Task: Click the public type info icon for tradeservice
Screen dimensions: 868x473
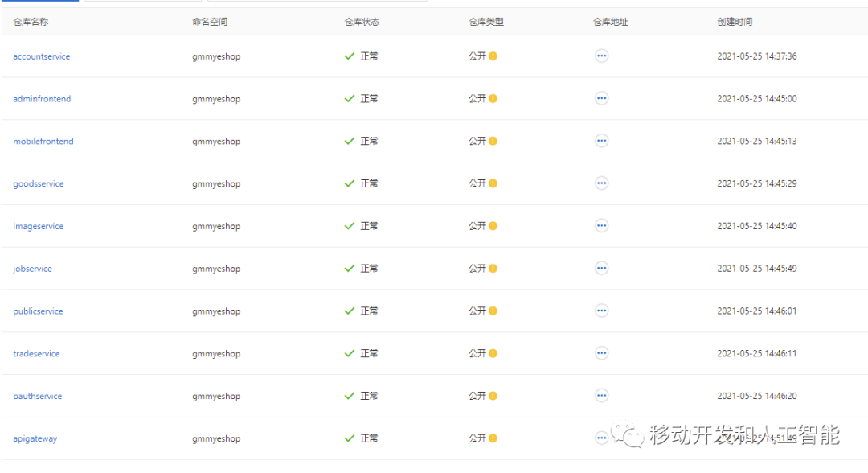Action: [x=493, y=353]
